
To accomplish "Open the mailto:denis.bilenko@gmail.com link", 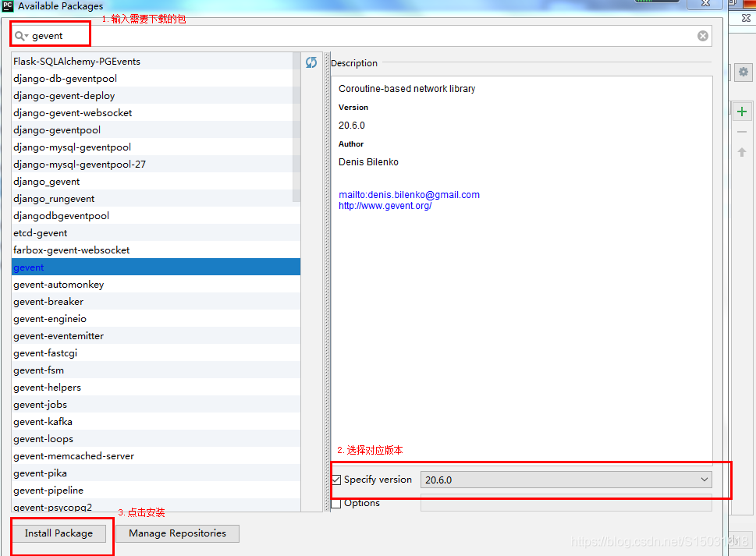I will coord(409,194).
